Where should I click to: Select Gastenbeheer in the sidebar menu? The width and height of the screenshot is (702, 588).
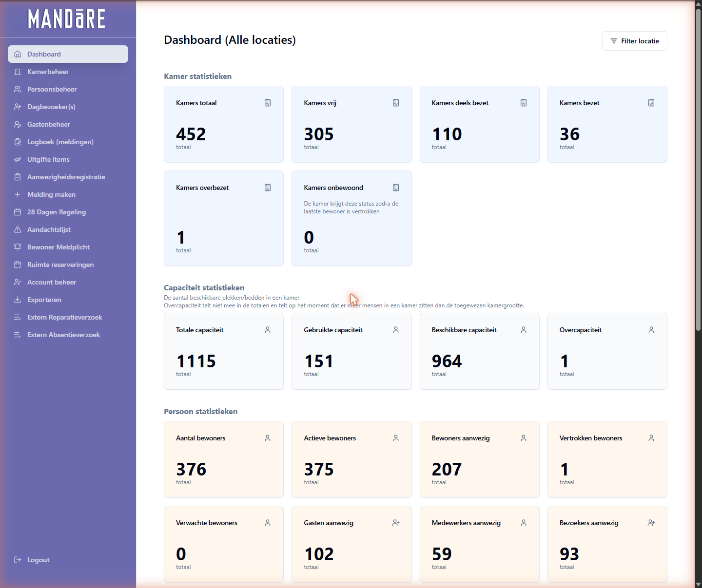click(x=68, y=124)
